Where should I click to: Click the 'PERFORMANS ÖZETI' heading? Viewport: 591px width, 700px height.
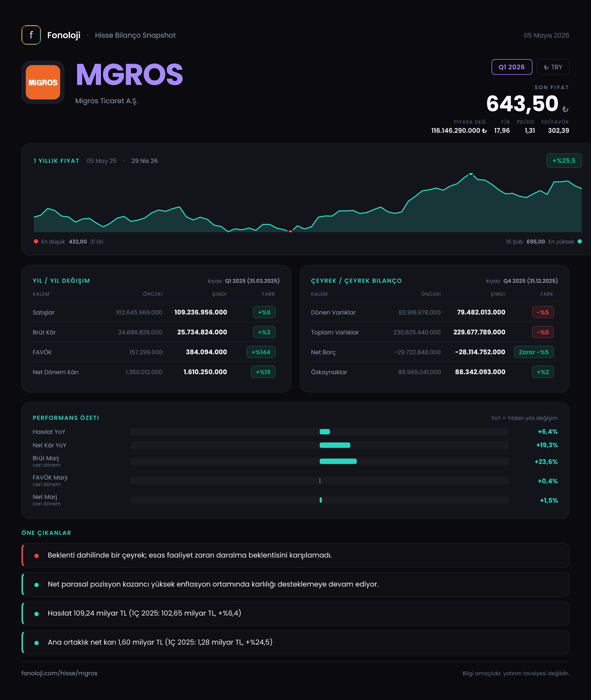66,418
